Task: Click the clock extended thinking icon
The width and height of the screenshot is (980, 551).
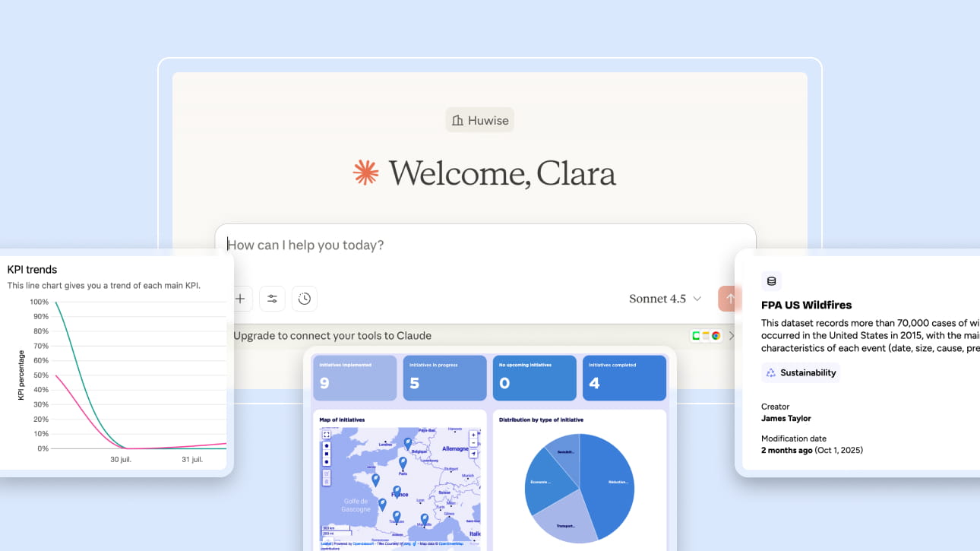Action: click(x=305, y=299)
